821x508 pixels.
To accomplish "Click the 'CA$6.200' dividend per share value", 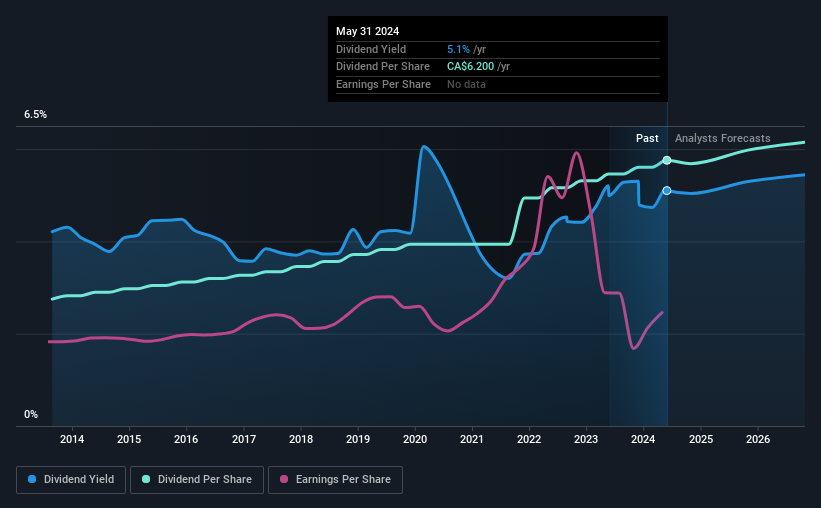I will pyautogui.click(x=470, y=67).
